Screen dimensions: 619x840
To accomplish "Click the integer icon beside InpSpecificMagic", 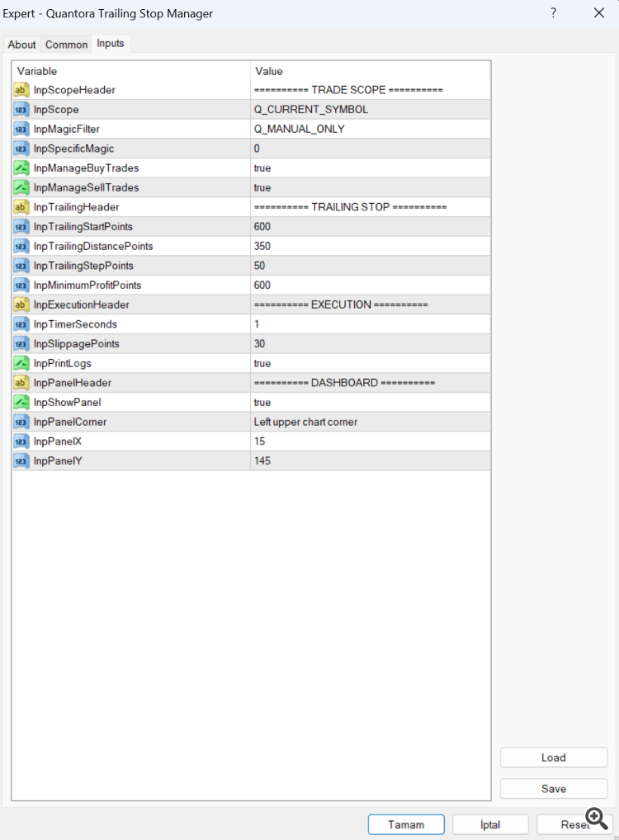I will pos(21,149).
